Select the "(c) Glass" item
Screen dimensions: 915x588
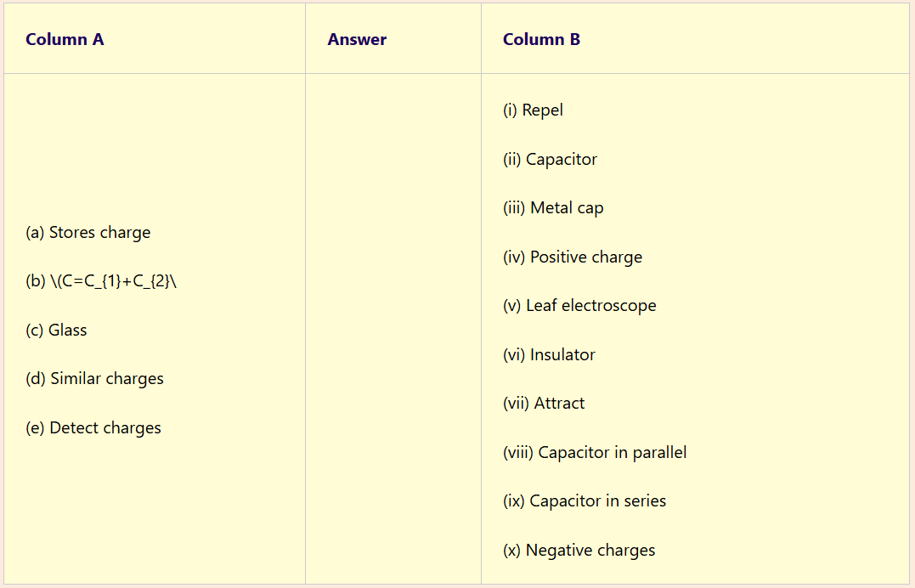tap(56, 331)
